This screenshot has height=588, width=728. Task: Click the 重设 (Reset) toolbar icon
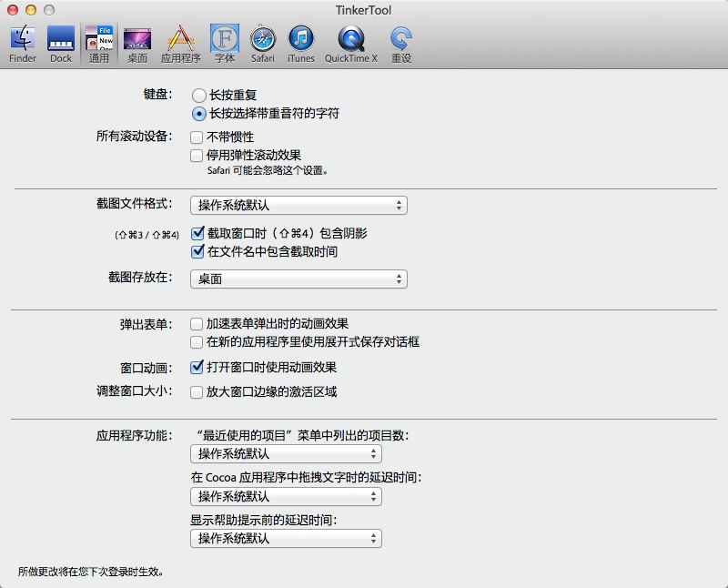pos(401,44)
